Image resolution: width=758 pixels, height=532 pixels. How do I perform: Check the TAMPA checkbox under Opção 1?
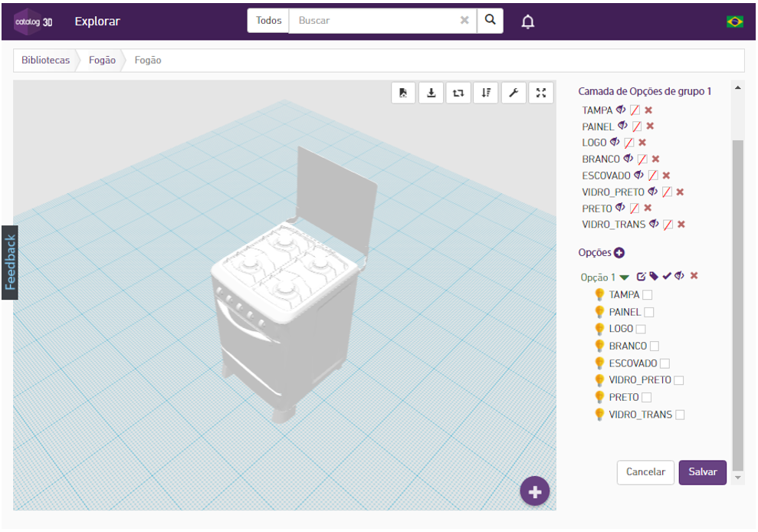(x=648, y=295)
